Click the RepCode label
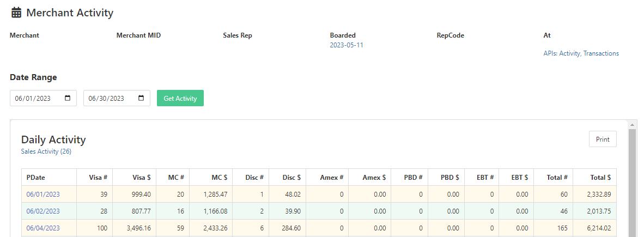This screenshot has height=237, width=644. point(450,35)
